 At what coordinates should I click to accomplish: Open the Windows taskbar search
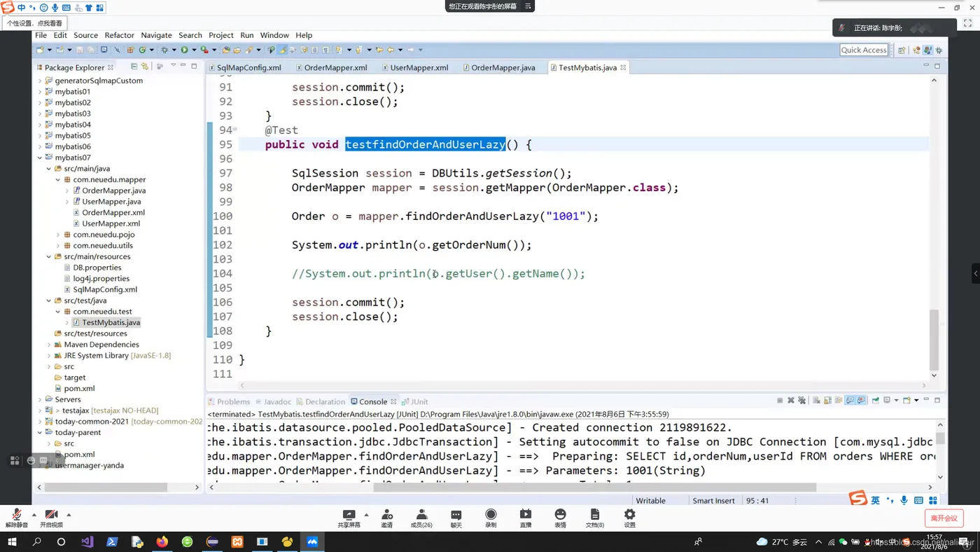tap(36, 541)
